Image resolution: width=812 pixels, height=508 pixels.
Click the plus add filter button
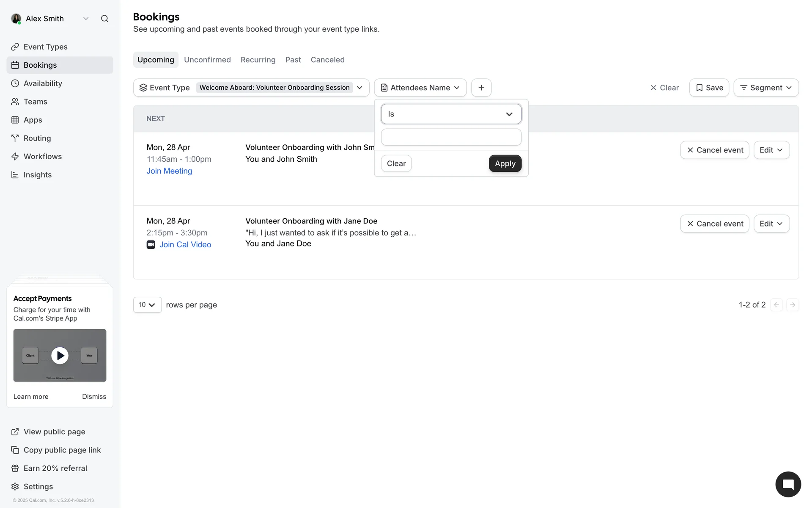coord(481,88)
